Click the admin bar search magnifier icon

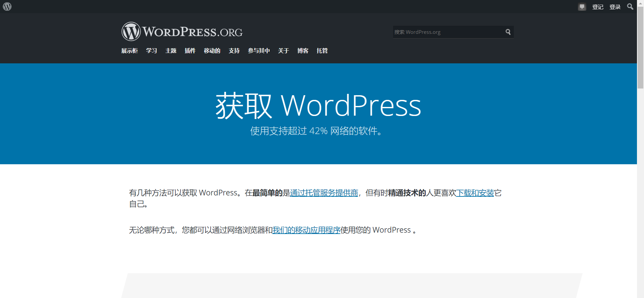(x=630, y=7)
